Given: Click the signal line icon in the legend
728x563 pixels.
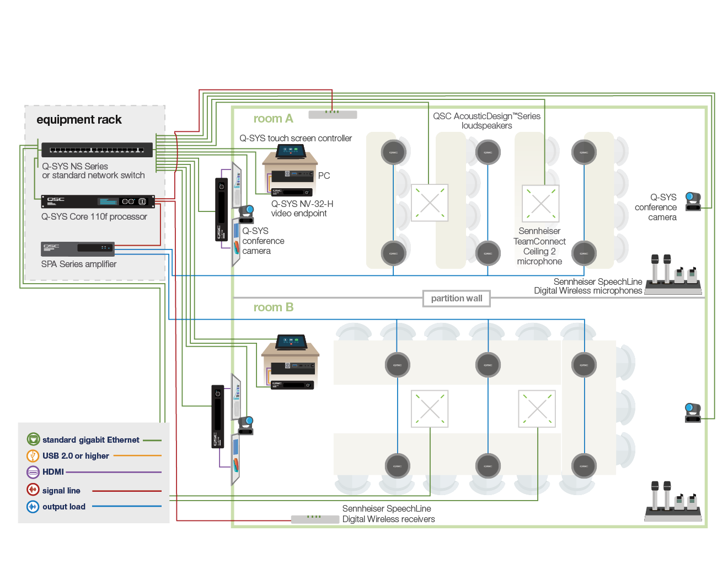Looking at the screenshot, I should click(x=33, y=490).
